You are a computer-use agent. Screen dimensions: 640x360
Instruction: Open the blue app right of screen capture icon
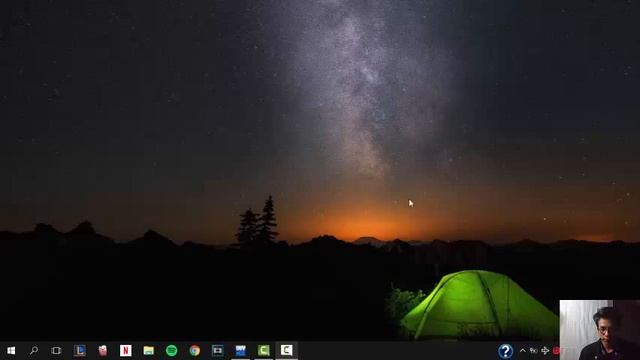click(x=241, y=350)
